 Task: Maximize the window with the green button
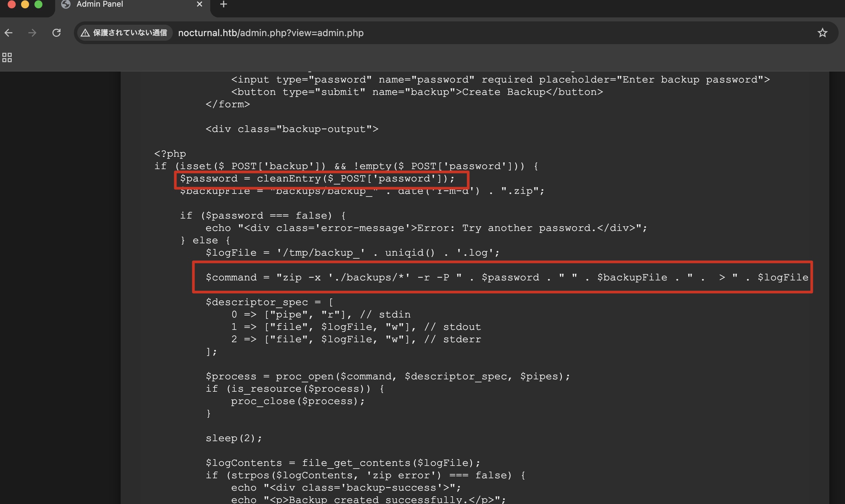(x=38, y=4)
